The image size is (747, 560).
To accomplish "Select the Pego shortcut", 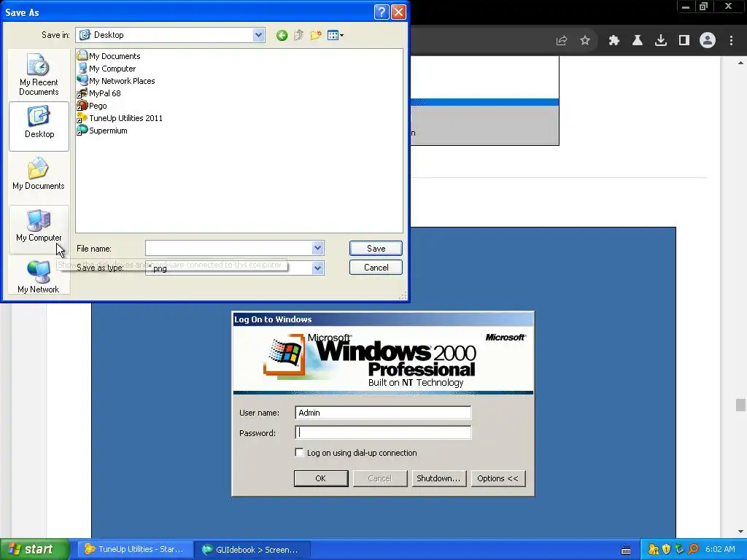I will (92, 106).
